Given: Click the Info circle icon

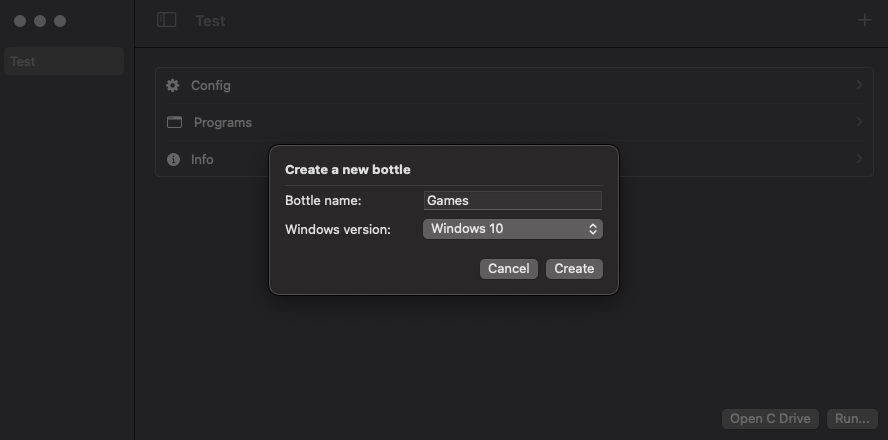Looking at the screenshot, I should 173,160.
